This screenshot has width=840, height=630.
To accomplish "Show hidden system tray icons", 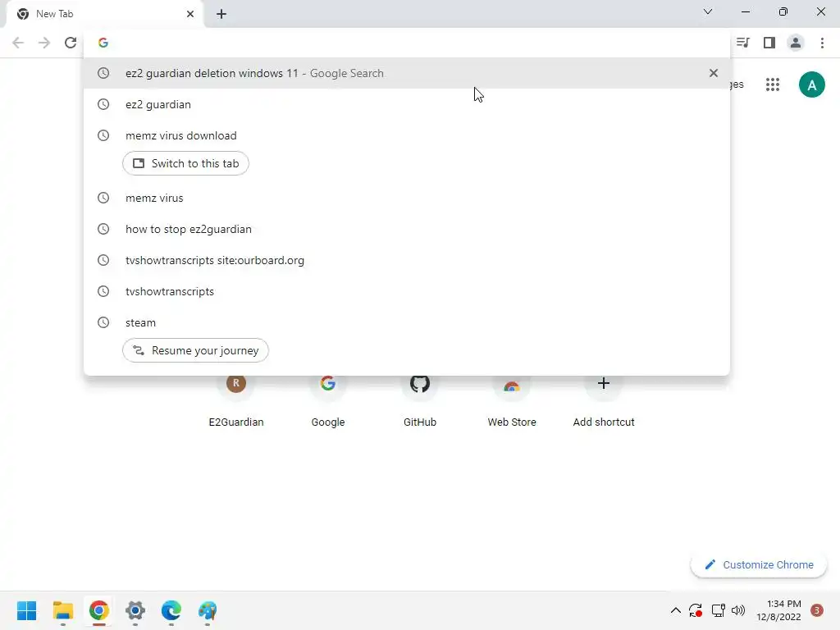I will (x=676, y=610).
